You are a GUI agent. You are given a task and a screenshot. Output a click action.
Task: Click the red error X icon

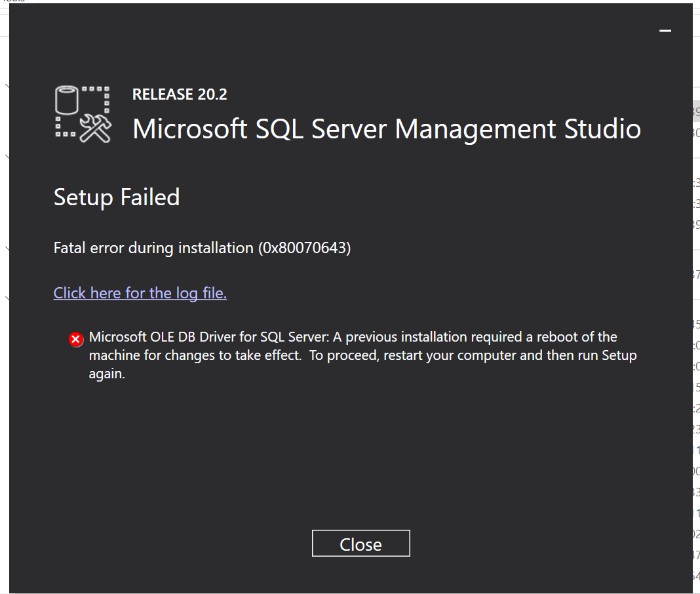click(x=76, y=339)
